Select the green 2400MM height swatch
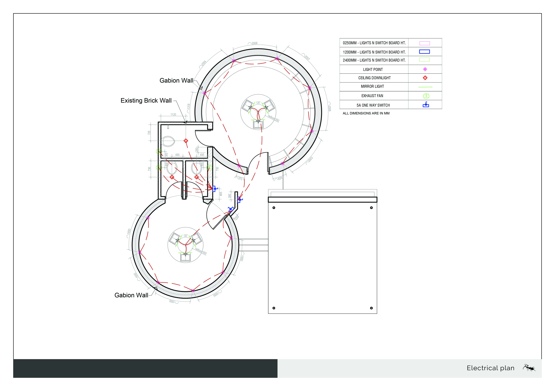 (424, 60)
